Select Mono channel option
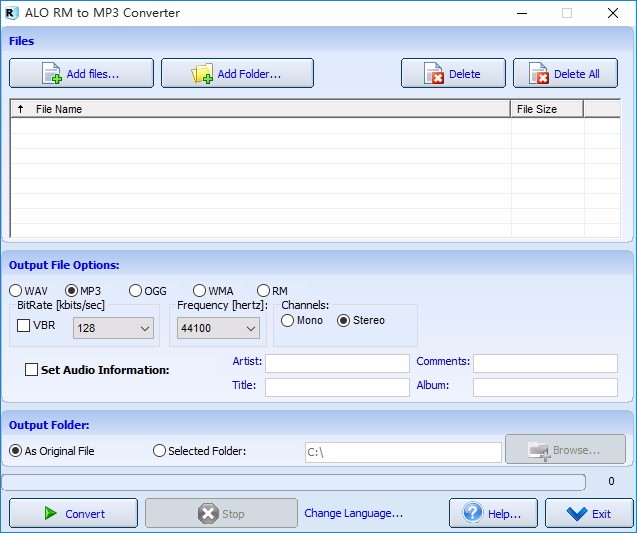 coord(301,320)
